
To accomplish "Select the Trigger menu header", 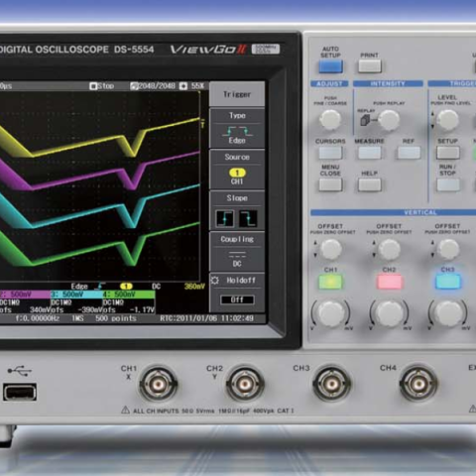I will 237,94.
